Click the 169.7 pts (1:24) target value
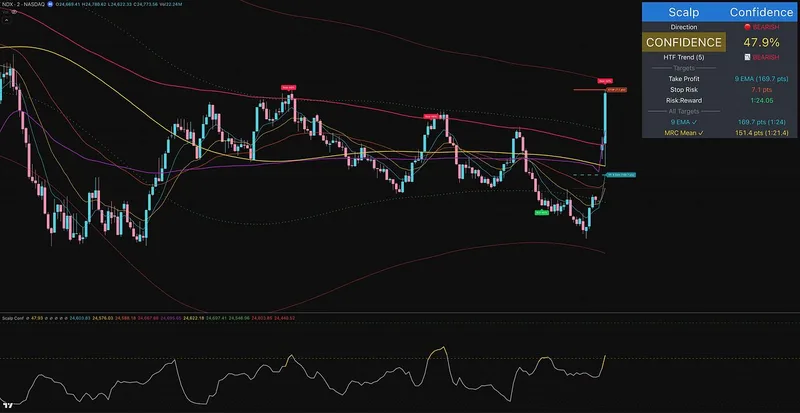Screen dimensions: 800x413 pyautogui.click(x=761, y=122)
